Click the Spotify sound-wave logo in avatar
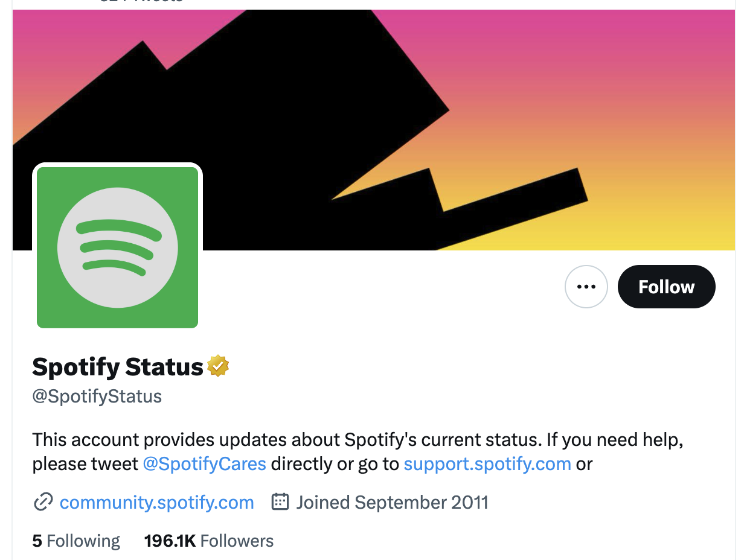The width and height of the screenshot is (744, 560). (x=118, y=247)
